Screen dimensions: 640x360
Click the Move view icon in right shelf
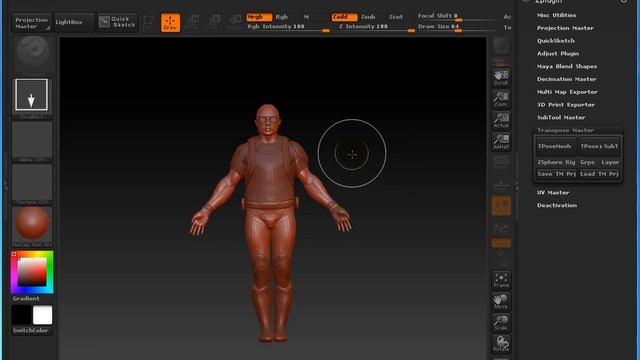501,302
